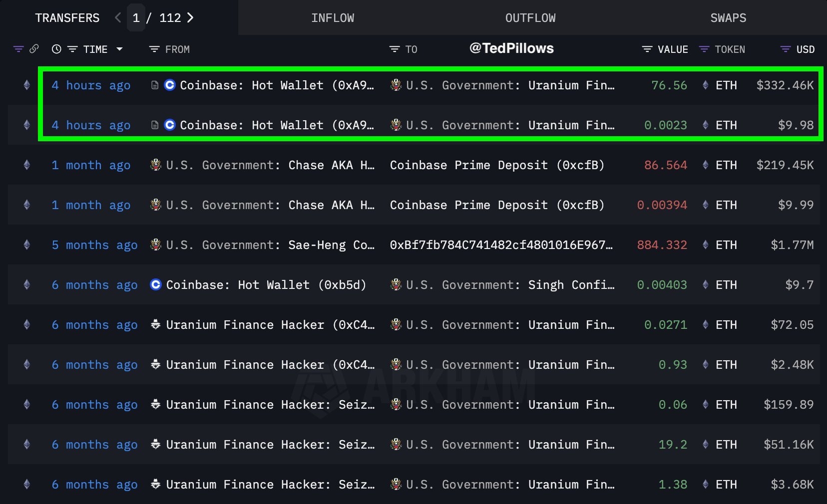Click the purple filter icon in header
Viewport: 827px width, 504px height.
point(18,49)
